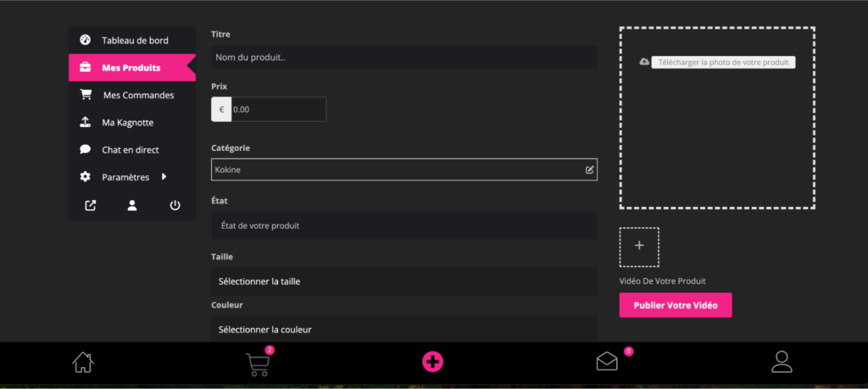Open shopping cart in bottom bar
Viewport: 868px width, 389px height.
(x=258, y=364)
